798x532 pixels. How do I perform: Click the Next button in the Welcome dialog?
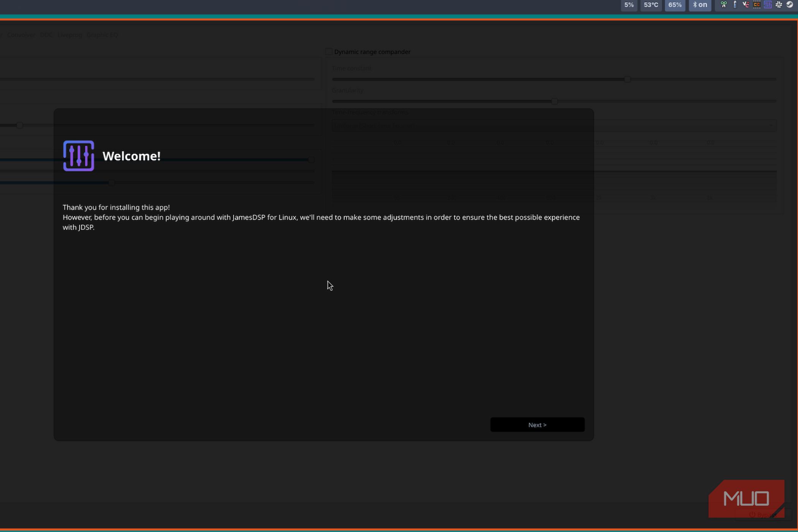pos(537,424)
